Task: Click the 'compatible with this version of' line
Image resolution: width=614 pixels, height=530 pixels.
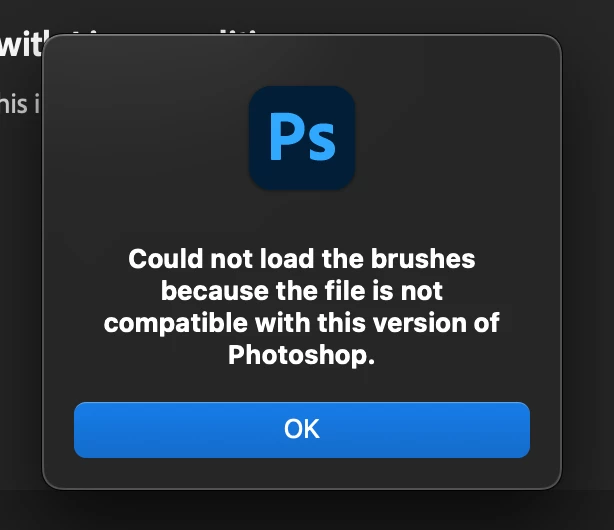Action: (x=302, y=323)
